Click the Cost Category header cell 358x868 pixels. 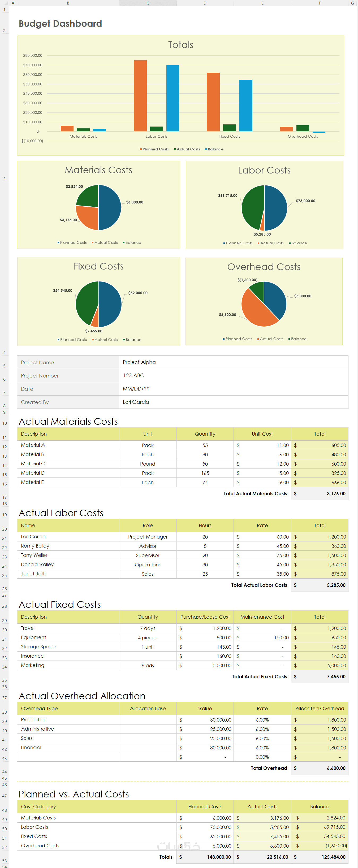pos(97,807)
